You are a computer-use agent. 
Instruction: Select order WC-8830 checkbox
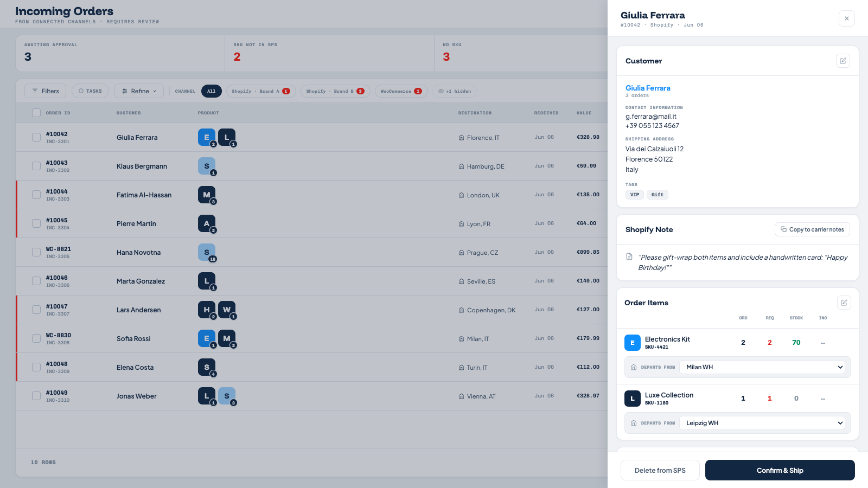[36, 338]
